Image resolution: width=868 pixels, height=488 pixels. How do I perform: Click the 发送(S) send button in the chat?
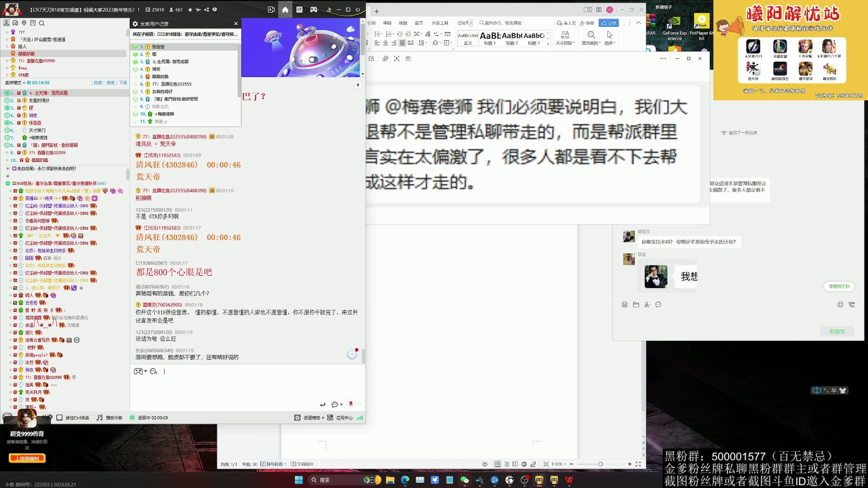(836, 331)
